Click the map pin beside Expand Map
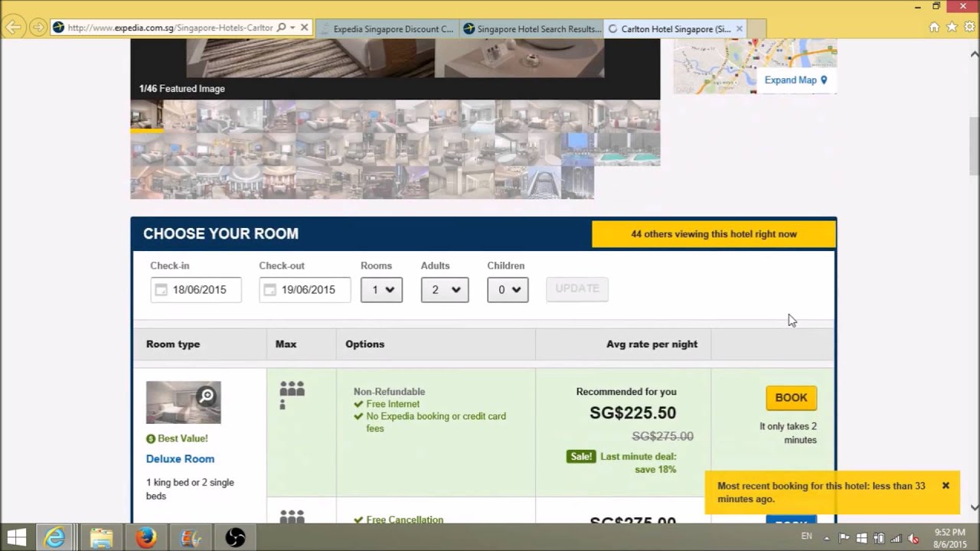 824,80
